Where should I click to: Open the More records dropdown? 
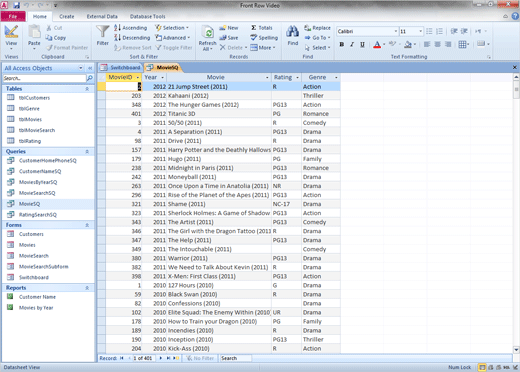(263, 48)
